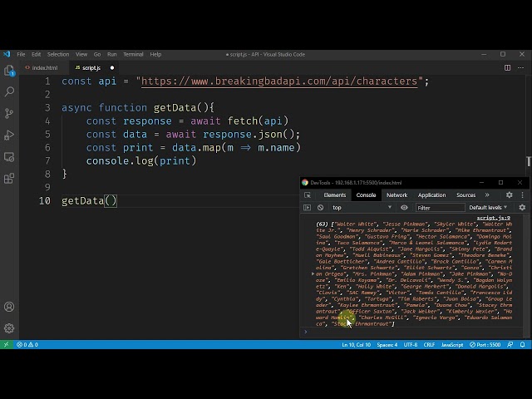Open the Go menu
The width and height of the screenshot is (532, 399).
(x=97, y=54)
